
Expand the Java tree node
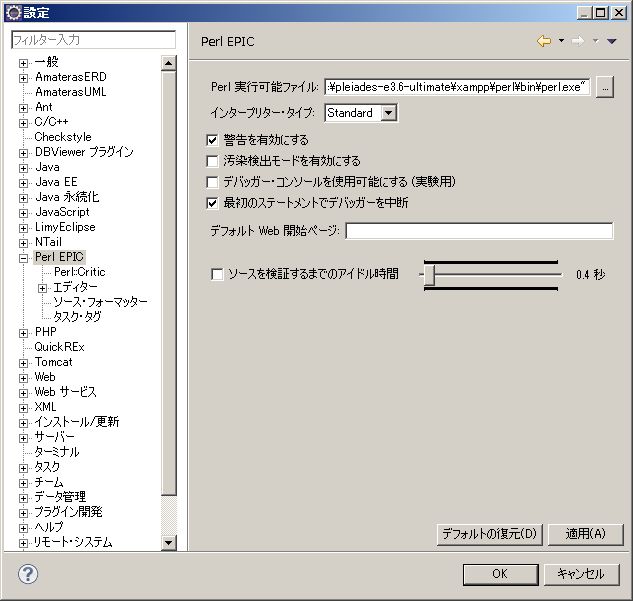click(23, 168)
